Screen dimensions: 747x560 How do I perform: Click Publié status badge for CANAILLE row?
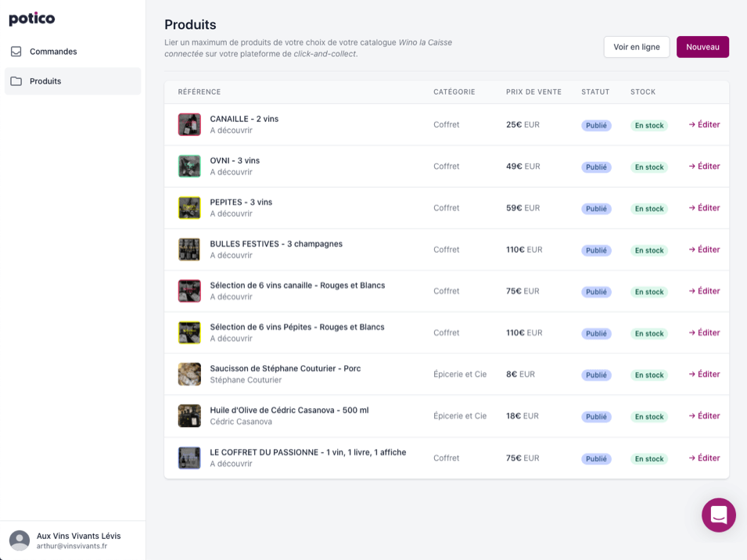coord(596,125)
